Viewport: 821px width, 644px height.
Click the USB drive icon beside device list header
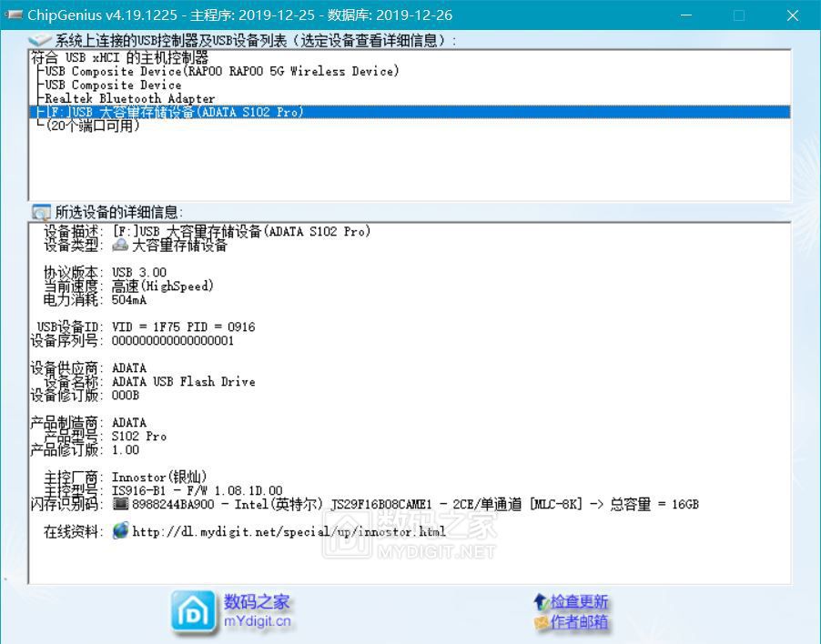(40, 40)
